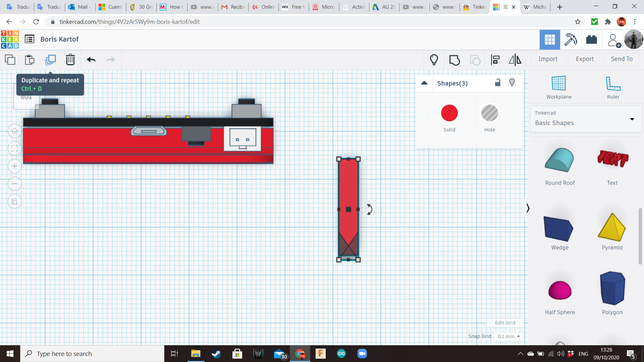Viewport: 644px width, 362px height.
Task: Switch to orthographic view in left sidebar
Action: pos(15,201)
